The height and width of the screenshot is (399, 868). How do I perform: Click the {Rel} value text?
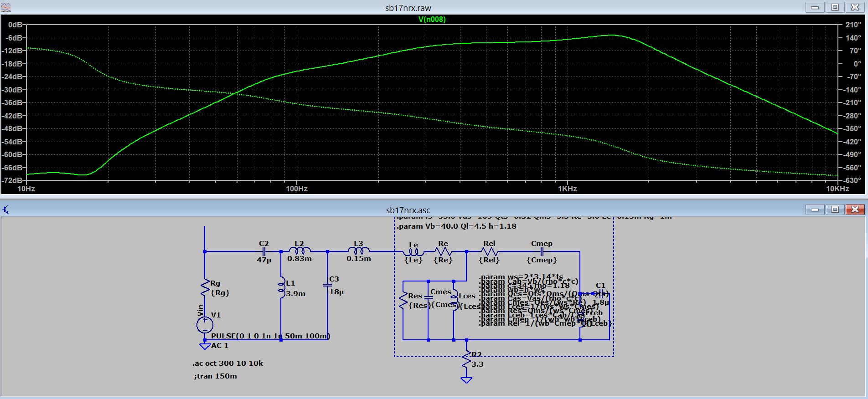click(x=489, y=260)
